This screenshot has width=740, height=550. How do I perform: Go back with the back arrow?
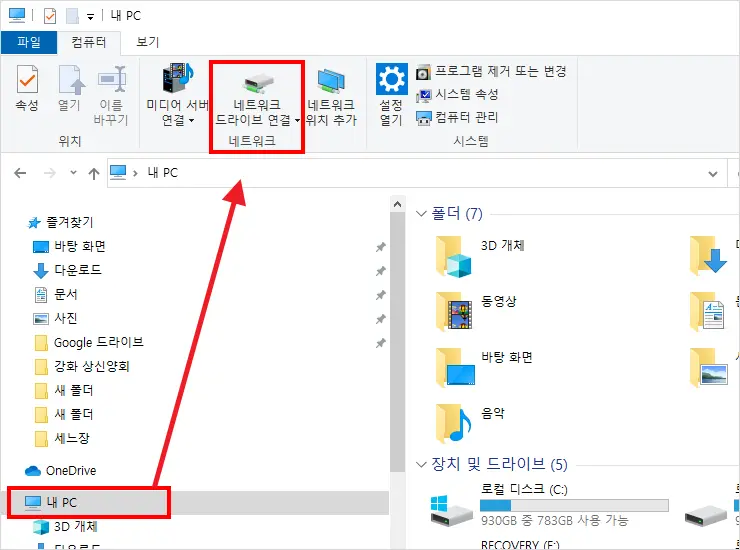20,173
